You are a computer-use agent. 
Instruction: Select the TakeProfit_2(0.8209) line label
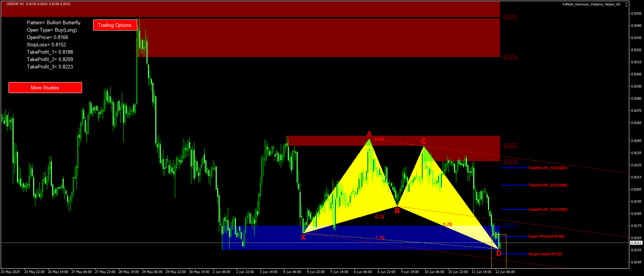[x=548, y=185]
